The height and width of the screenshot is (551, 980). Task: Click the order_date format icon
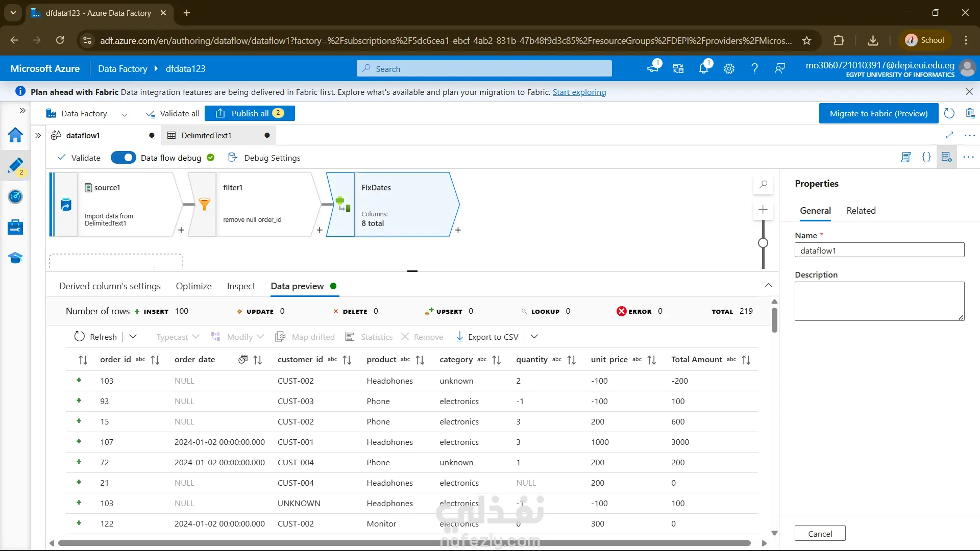243,360
